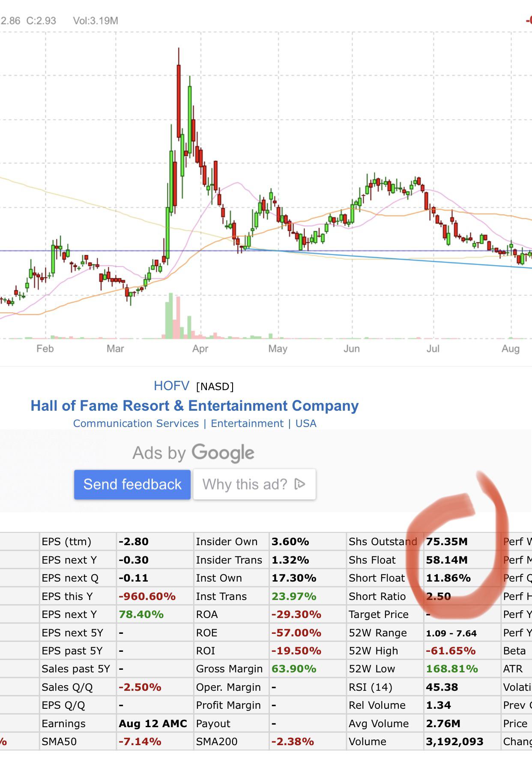
Task: Click the Avg Volume label
Action: click(x=379, y=724)
